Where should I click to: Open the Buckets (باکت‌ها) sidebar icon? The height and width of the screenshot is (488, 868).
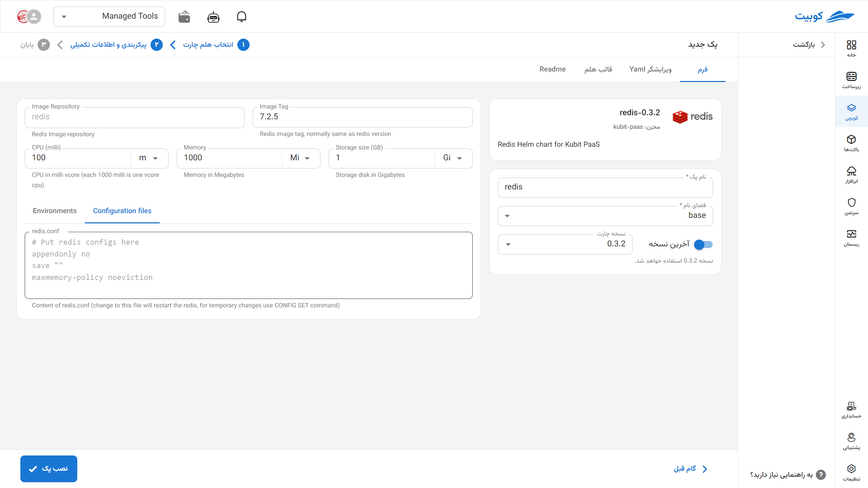pos(851,143)
